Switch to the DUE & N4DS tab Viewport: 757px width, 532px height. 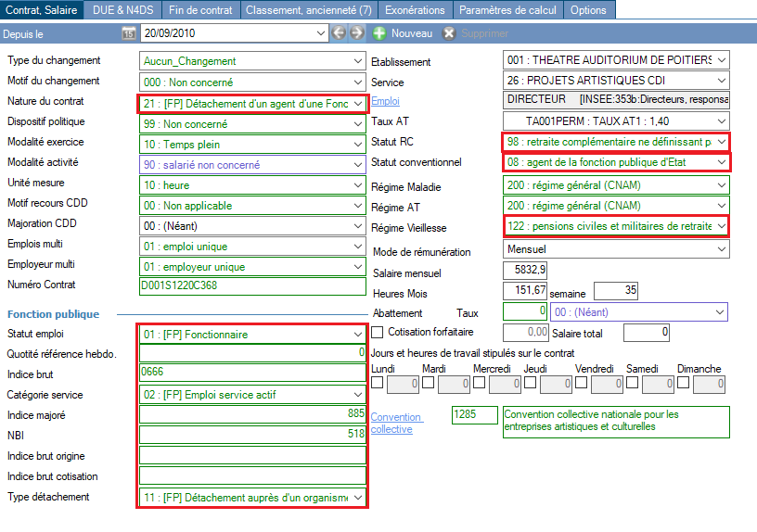(123, 9)
